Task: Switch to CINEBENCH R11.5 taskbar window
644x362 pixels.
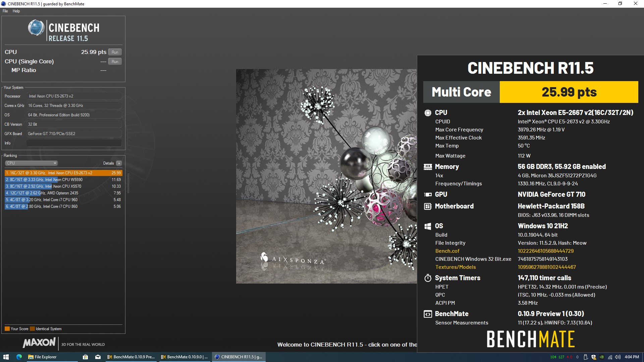Action: click(x=239, y=357)
